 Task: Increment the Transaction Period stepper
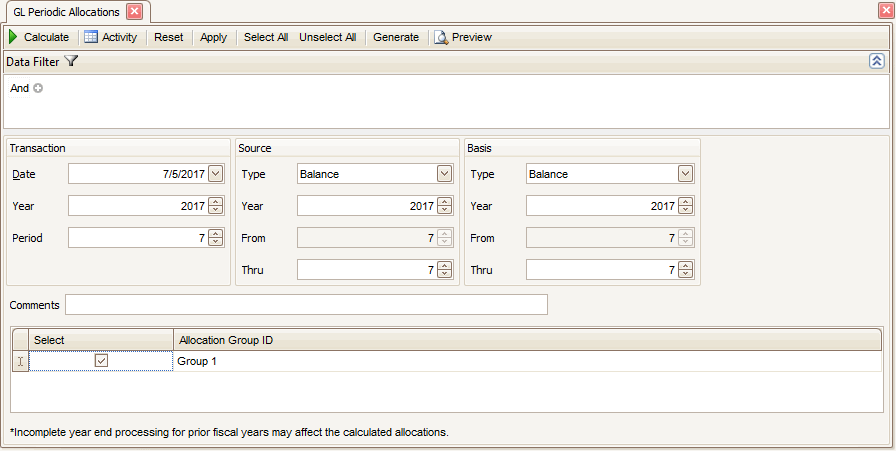pyautogui.click(x=216, y=234)
